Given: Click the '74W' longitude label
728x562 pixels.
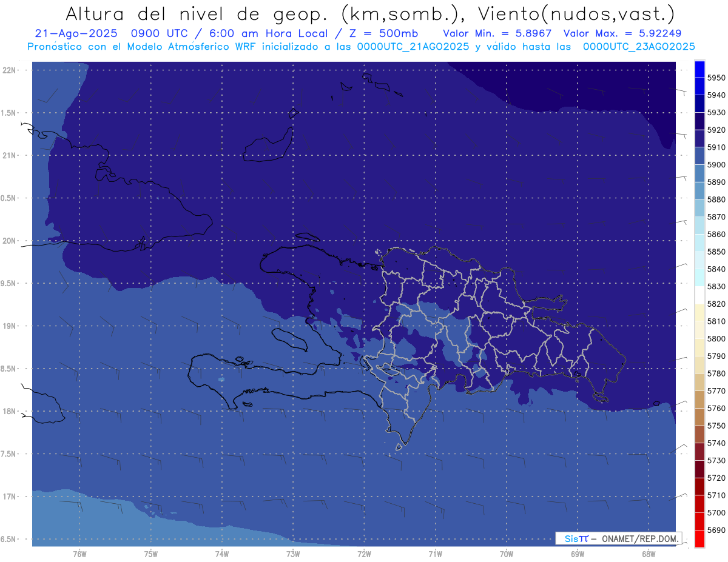Looking at the screenshot, I should tap(222, 554).
